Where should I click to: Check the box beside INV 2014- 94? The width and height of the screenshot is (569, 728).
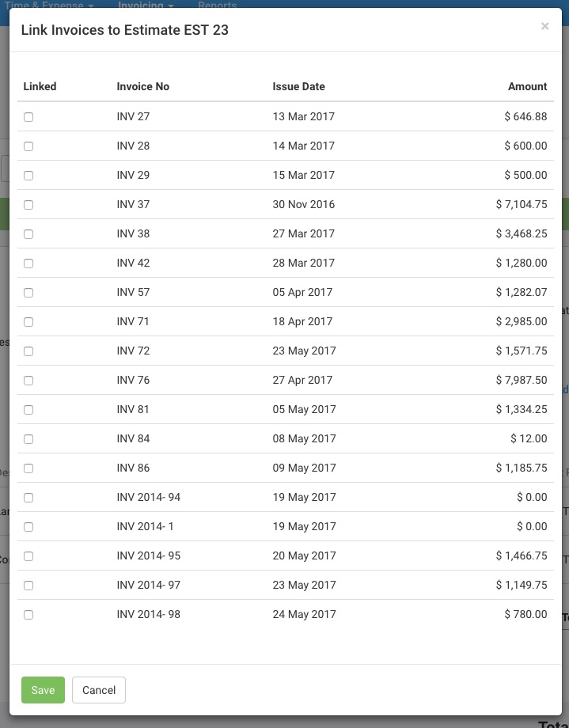click(x=28, y=497)
